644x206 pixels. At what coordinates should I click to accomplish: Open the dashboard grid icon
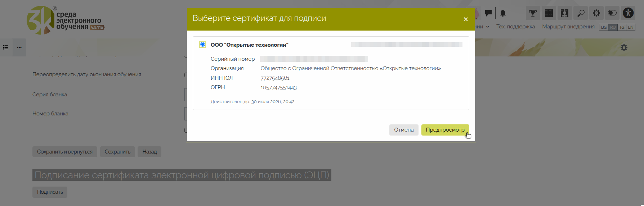[x=549, y=13]
